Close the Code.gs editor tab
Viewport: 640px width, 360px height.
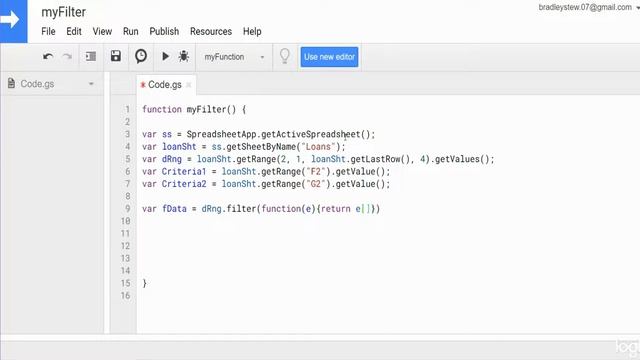click(189, 85)
